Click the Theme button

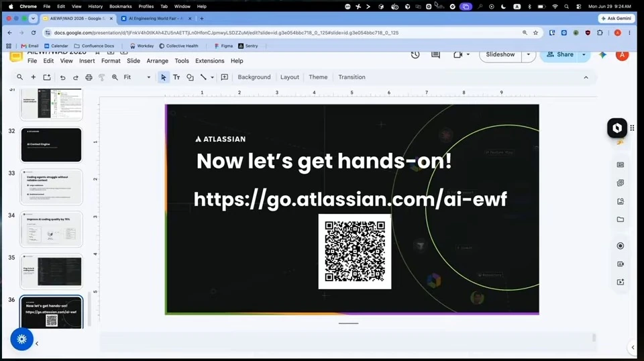(318, 77)
